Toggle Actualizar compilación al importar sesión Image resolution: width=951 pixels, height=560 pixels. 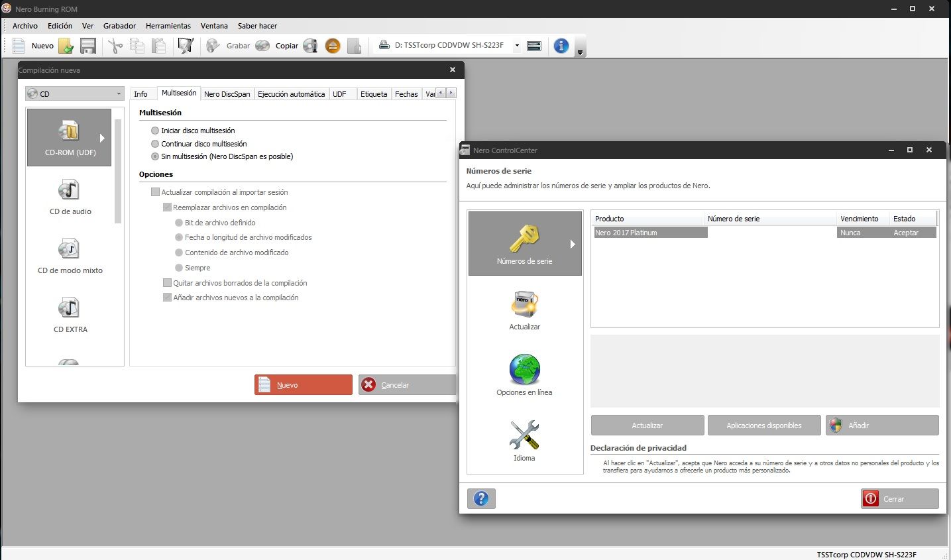(156, 192)
